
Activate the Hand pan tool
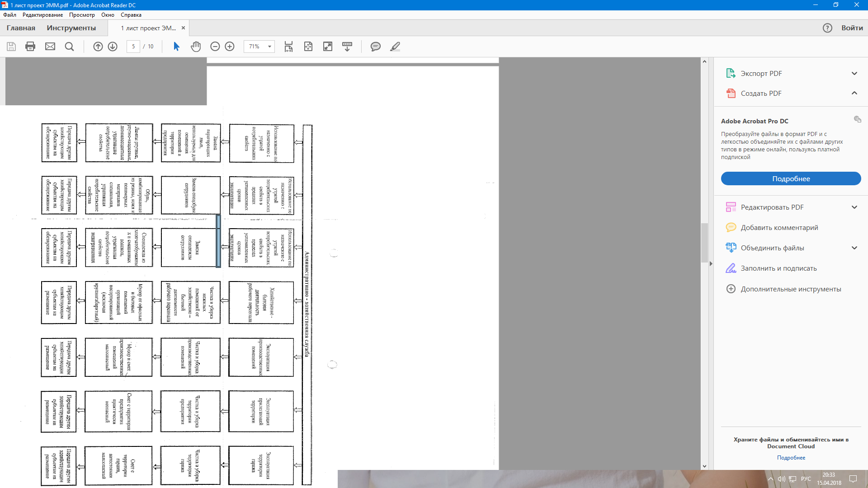[196, 47]
